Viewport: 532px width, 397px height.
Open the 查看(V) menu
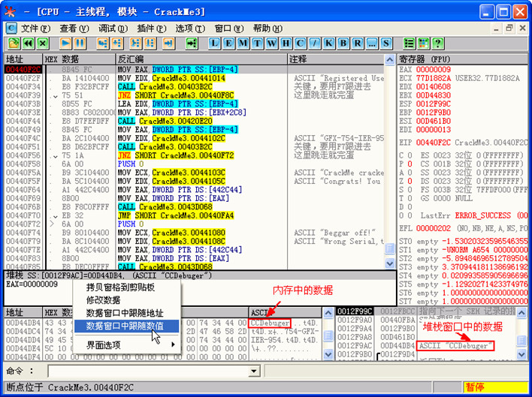[74, 29]
